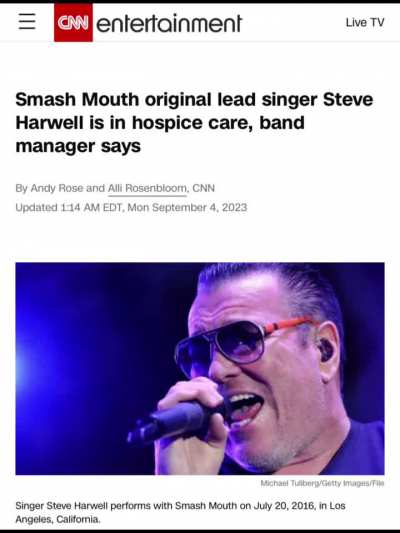Open the Live TV link
The height and width of the screenshot is (533, 400).
[x=365, y=22]
